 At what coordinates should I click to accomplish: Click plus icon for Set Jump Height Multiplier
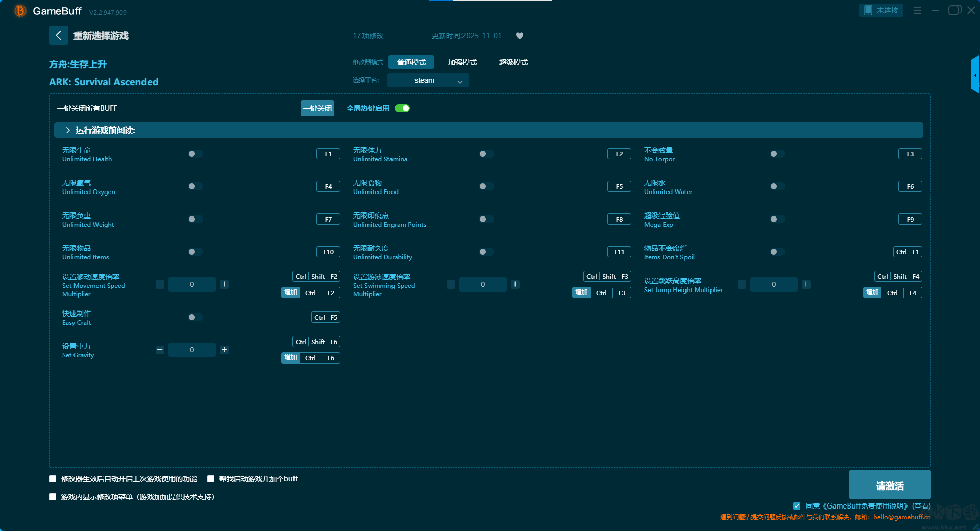point(806,284)
